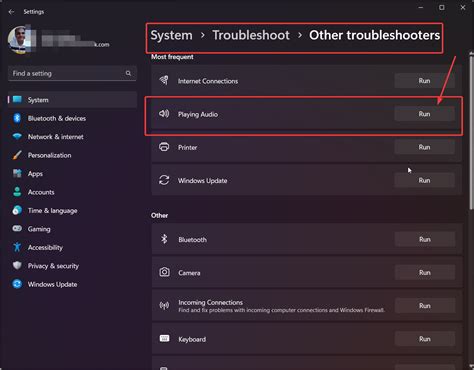474x370 pixels.
Task: Click the search magnifier icon
Action: coord(128,73)
